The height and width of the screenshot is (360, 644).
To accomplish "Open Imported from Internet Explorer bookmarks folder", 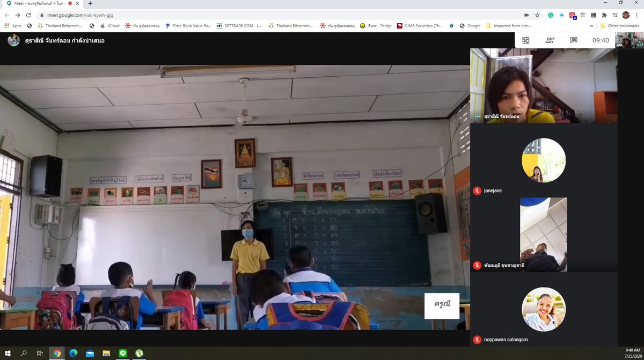I will [509, 25].
